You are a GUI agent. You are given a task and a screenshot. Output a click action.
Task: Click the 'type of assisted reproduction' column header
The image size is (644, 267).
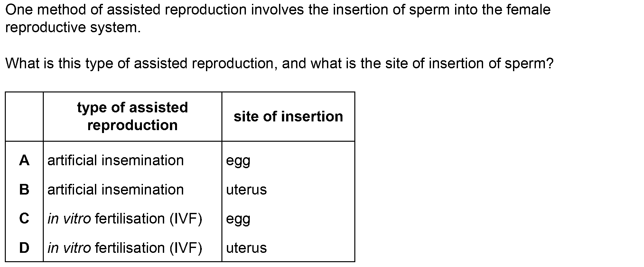point(133,116)
